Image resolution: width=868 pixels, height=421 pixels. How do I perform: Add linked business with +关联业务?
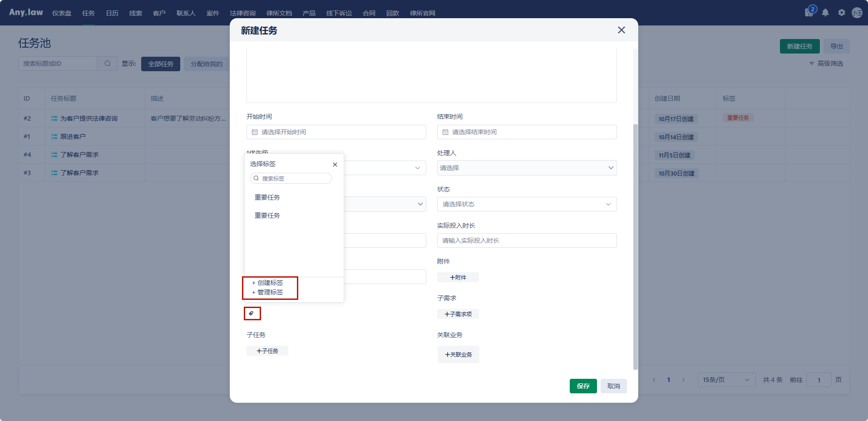click(x=459, y=355)
